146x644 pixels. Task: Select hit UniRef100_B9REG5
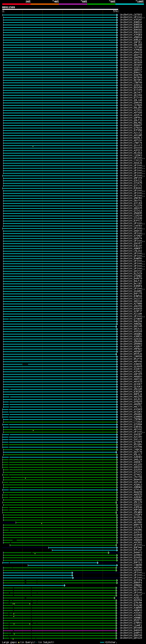pyautogui.click(x=131, y=27)
